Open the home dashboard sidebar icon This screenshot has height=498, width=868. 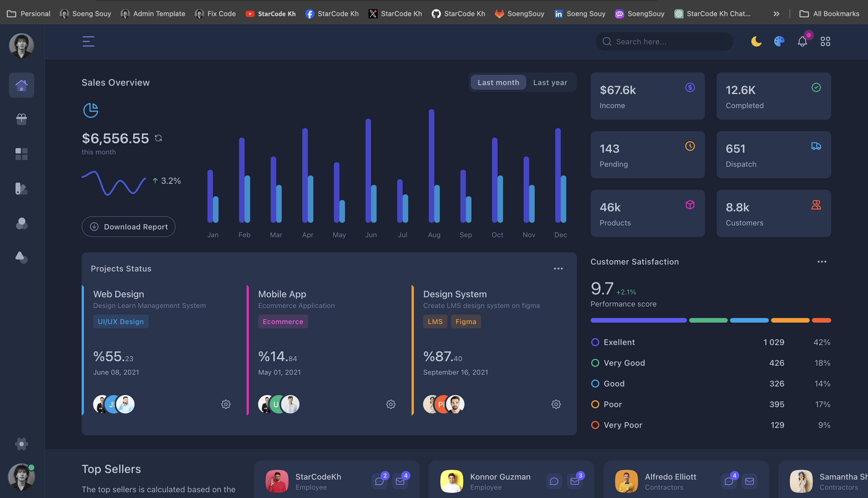click(21, 85)
